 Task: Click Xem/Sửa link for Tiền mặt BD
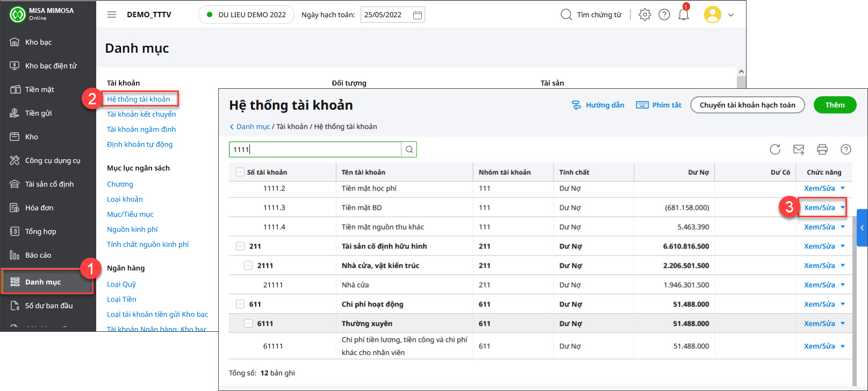coord(820,208)
